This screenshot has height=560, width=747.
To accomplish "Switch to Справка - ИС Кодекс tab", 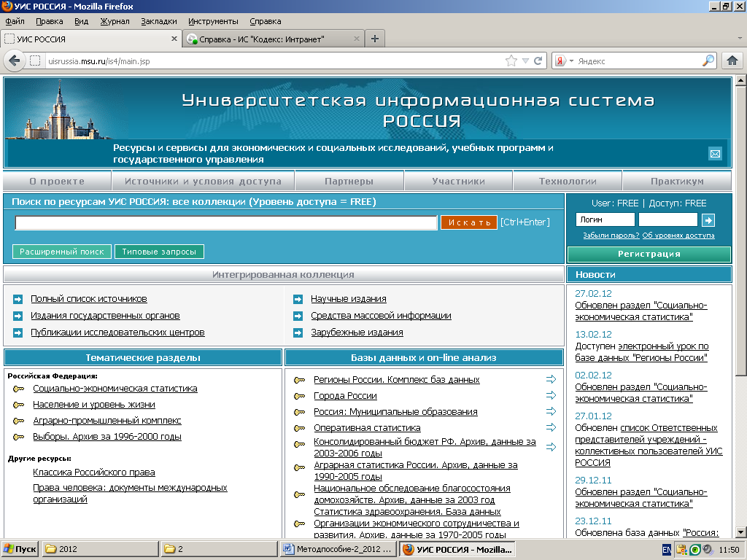I will point(273,39).
